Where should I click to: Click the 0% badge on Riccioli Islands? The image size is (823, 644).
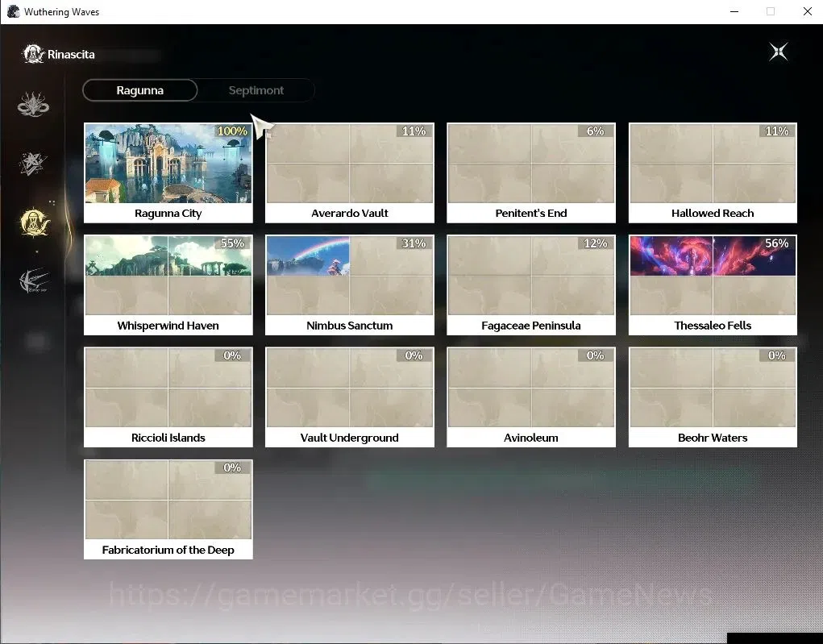point(232,355)
